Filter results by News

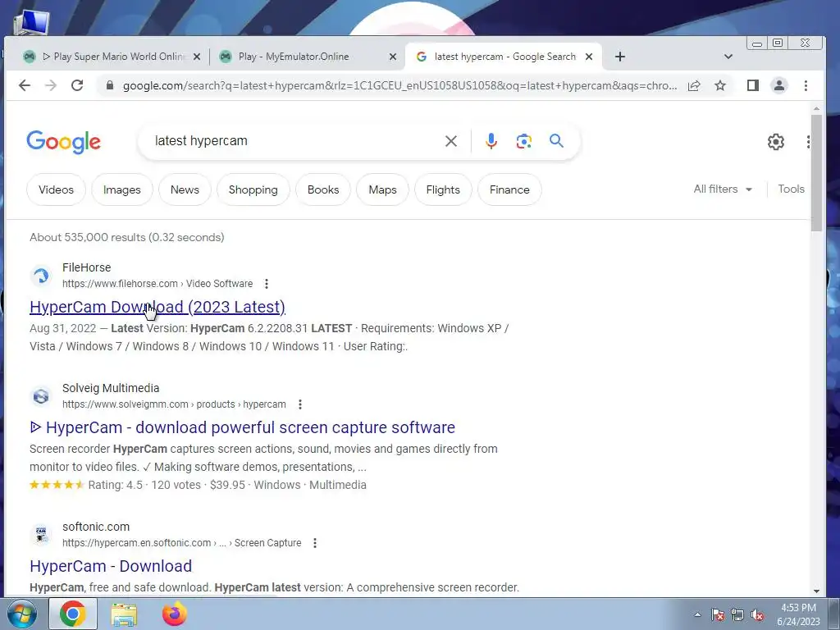[185, 189]
